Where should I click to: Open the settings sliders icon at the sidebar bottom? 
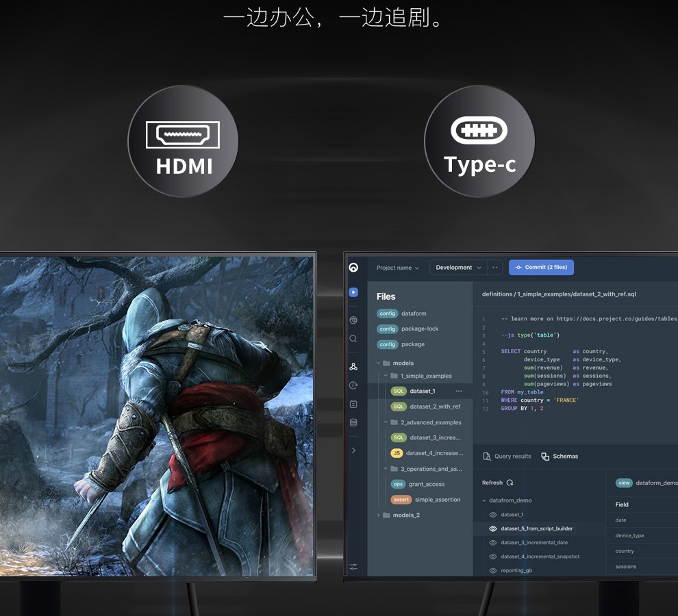(353, 567)
